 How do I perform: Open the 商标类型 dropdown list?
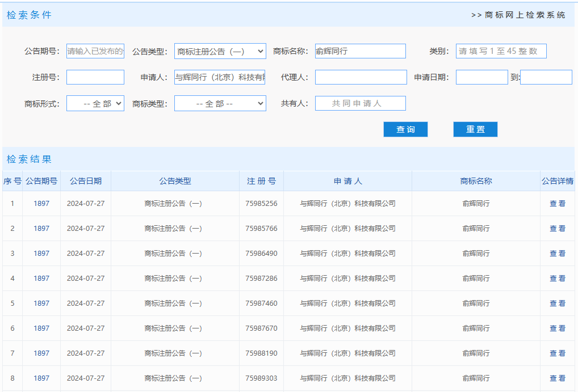click(x=220, y=103)
